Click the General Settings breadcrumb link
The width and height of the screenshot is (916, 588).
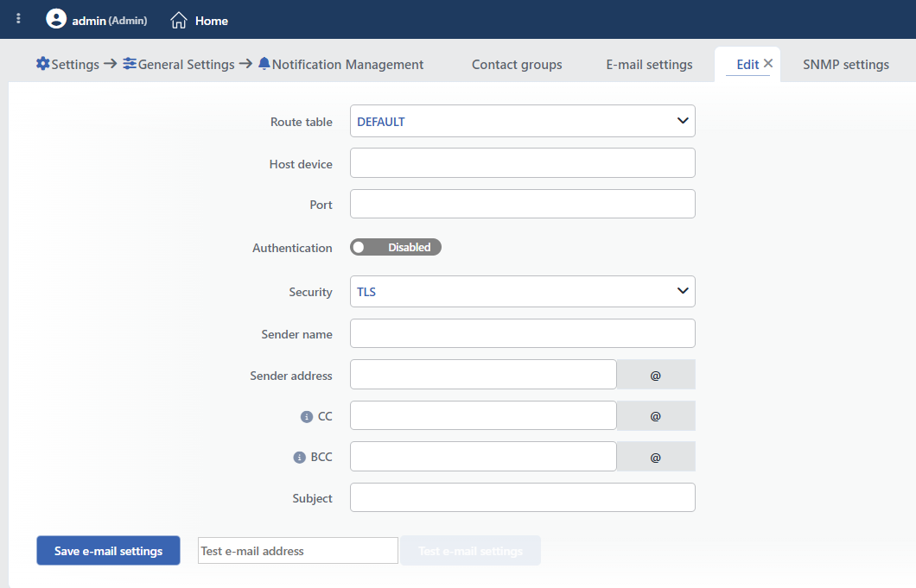[x=187, y=64]
